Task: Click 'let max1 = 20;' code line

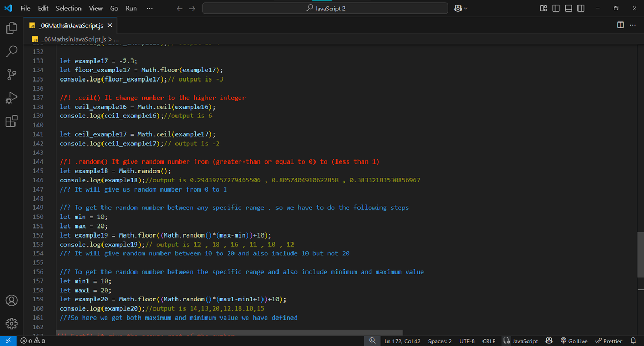Action: coord(85,290)
